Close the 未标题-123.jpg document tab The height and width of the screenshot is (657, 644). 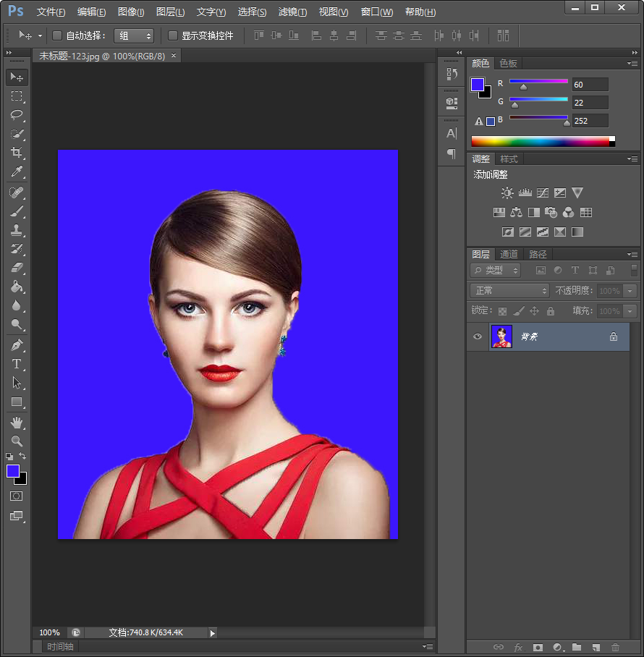click(174, 55)
